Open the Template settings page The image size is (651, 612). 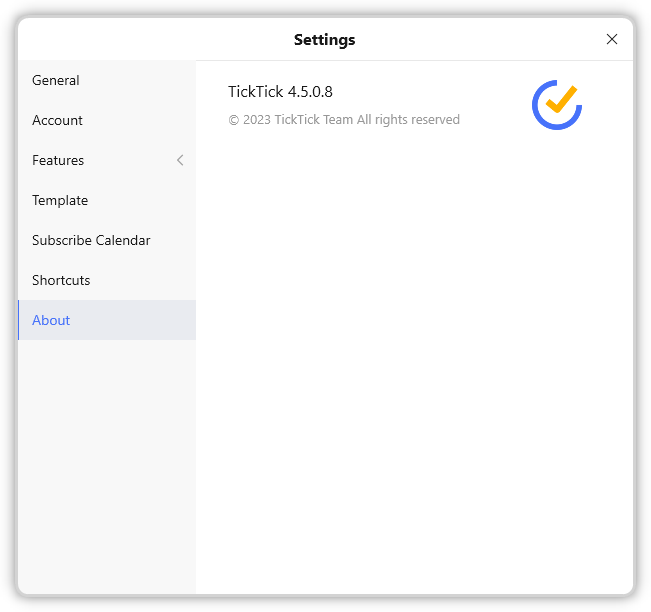tap(107, 201)
